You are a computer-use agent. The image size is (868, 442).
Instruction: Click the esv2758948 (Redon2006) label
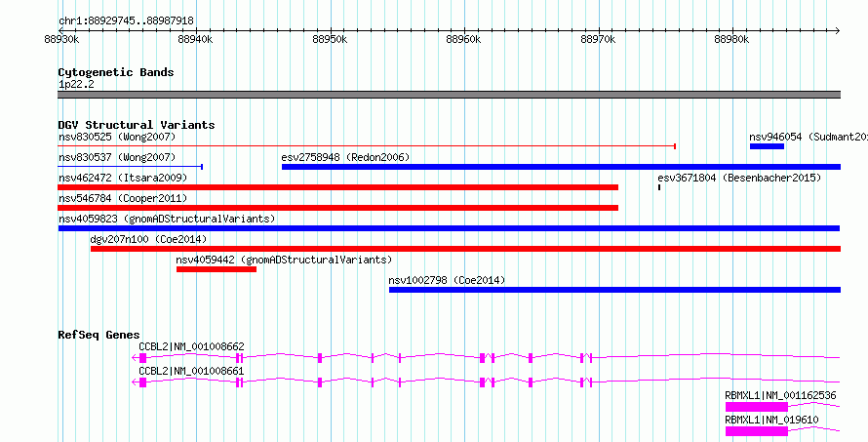tap(345, 157)
